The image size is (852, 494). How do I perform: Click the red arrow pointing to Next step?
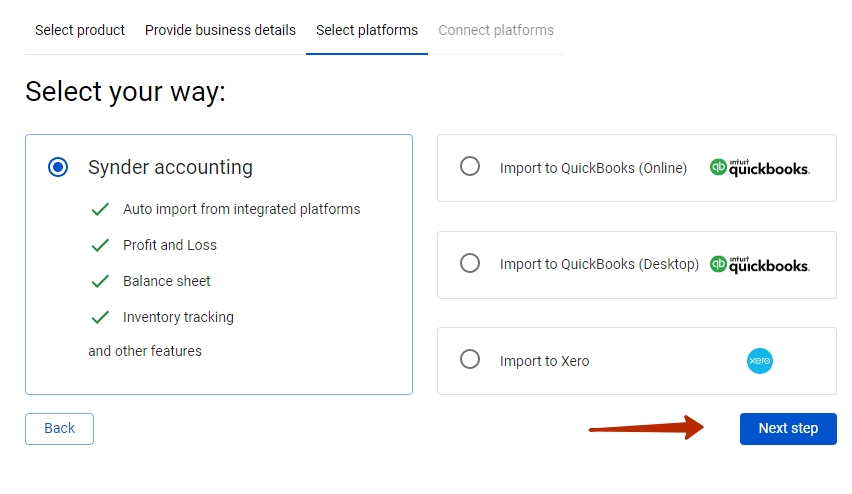tap(646, 428)
